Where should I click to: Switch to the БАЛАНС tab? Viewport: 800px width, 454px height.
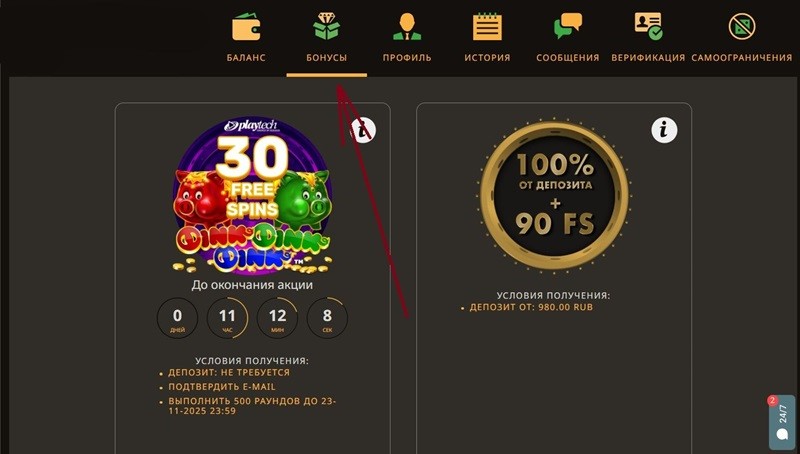(x=246, y=58)
